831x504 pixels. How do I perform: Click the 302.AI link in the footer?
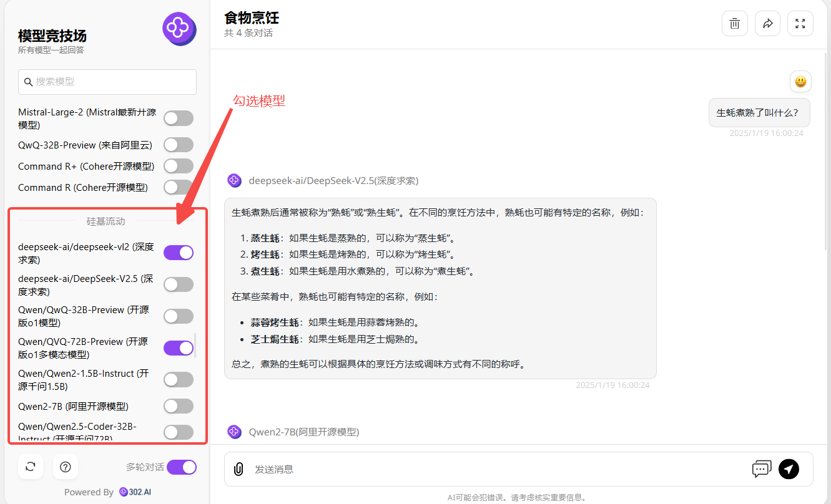point(135,492)
